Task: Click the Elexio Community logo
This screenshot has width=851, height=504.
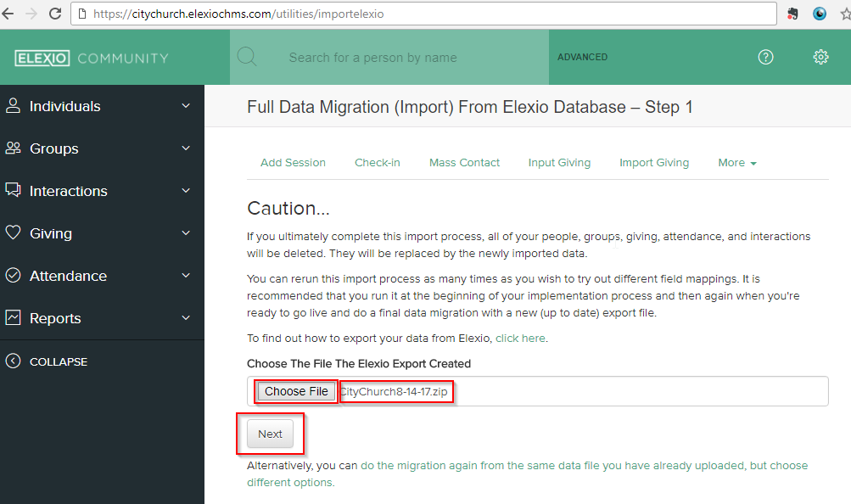Action: click(x=91, y=58)
